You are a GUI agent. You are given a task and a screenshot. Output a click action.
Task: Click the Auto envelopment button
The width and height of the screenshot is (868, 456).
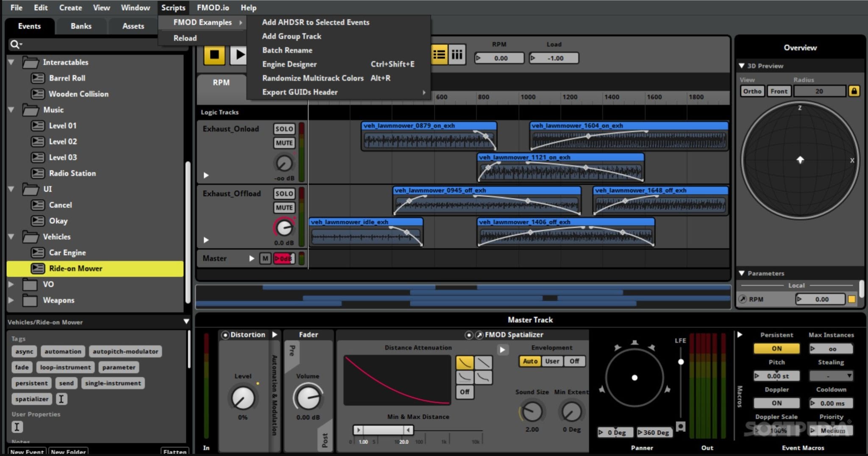coord(530,361)
